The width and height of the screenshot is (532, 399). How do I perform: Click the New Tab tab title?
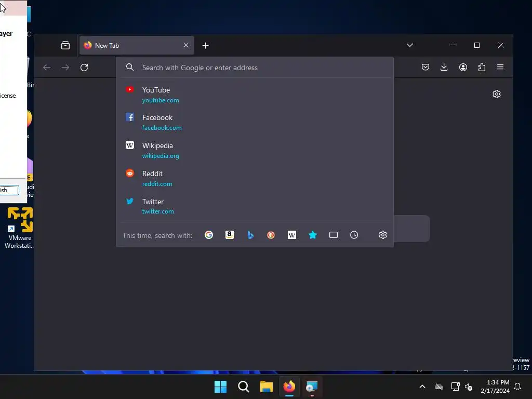107,46
